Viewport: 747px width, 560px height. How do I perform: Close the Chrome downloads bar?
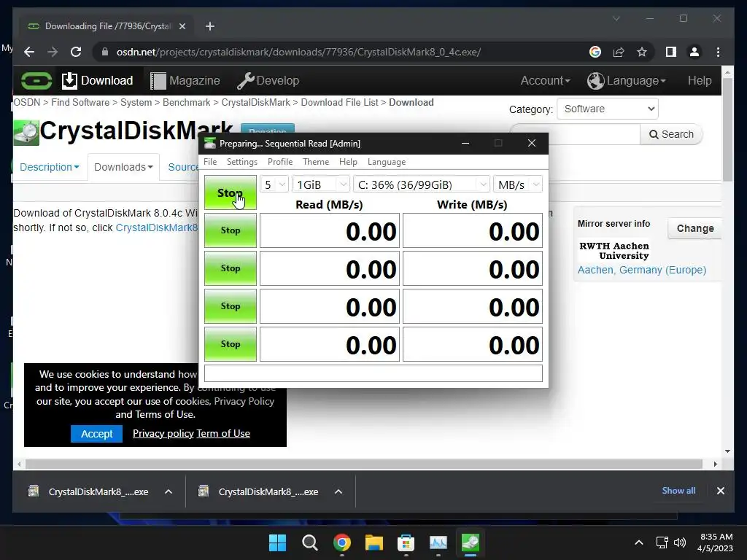pyautogui.click(x=720, y=491)
